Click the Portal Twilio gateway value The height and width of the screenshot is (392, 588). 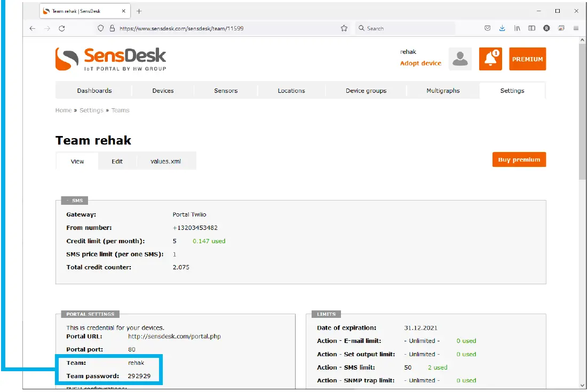coord(189,215)
